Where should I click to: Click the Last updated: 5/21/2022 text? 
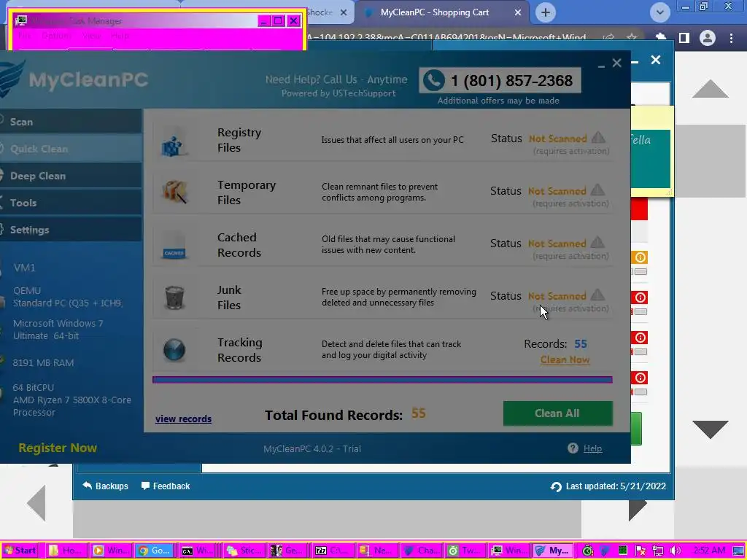tap(616, 486)
